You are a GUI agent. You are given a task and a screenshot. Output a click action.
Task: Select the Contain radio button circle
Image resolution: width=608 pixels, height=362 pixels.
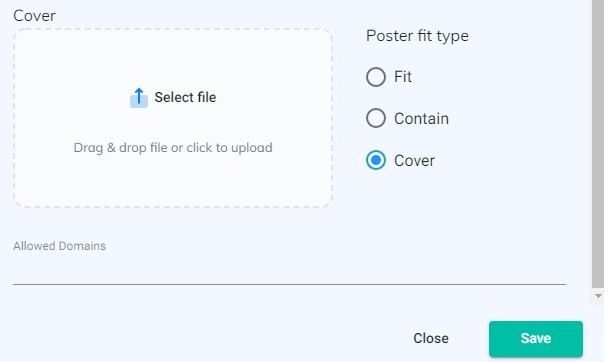tap(376, 118)
